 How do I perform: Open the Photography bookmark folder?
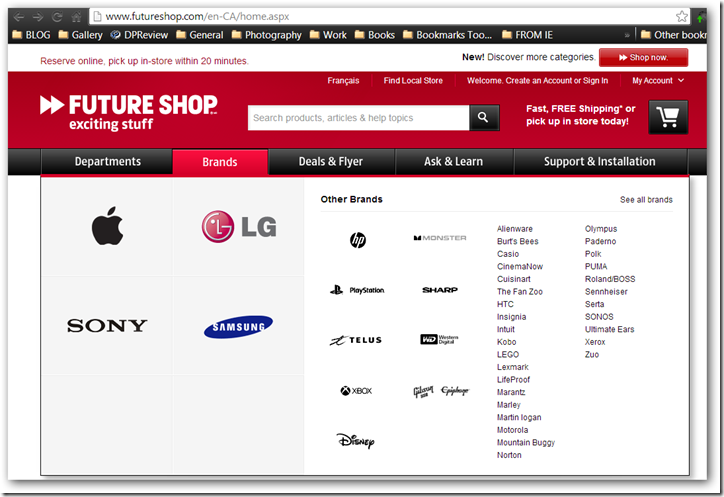[x=266, y=35]
